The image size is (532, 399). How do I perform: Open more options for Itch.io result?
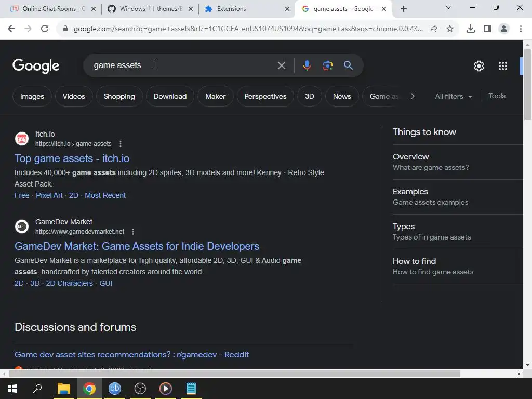121,144
